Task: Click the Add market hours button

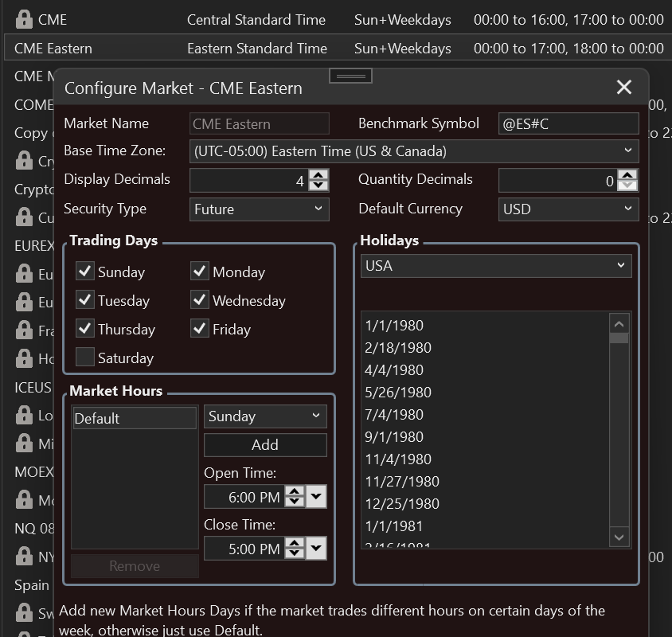Action: pos(265,445)
